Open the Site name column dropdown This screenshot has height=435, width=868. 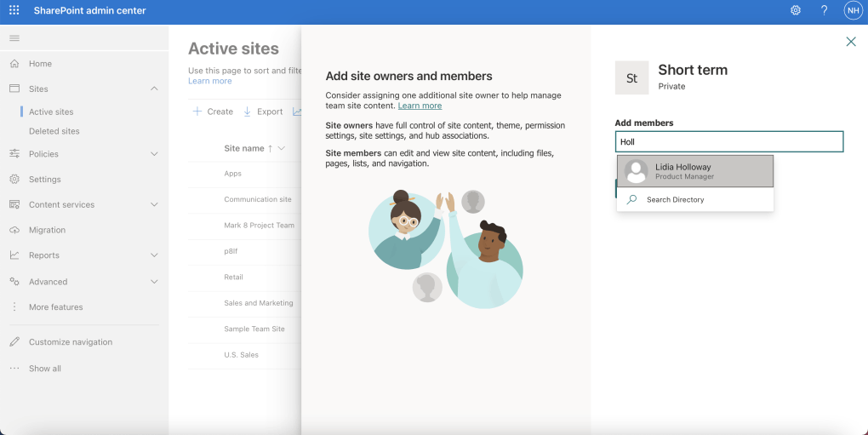tap(281, 148)
